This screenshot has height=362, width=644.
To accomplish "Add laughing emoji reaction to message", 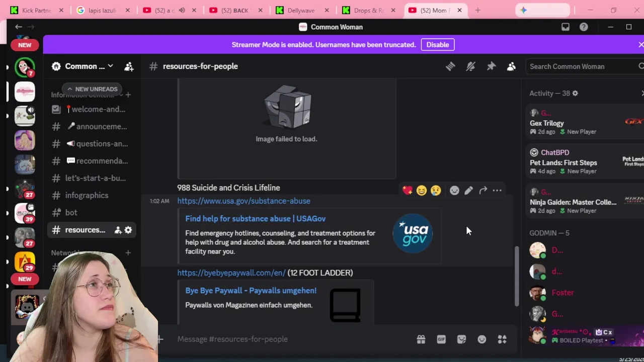I will pos(422,191).
